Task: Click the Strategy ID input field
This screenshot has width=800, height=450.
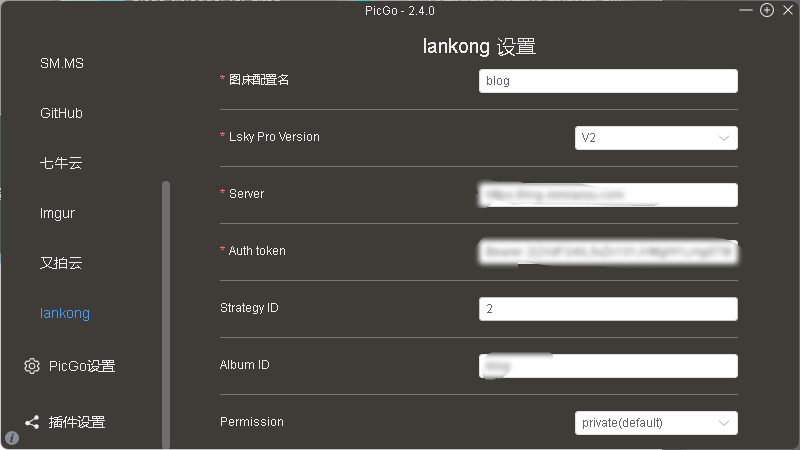Action: tap(608, 309)
